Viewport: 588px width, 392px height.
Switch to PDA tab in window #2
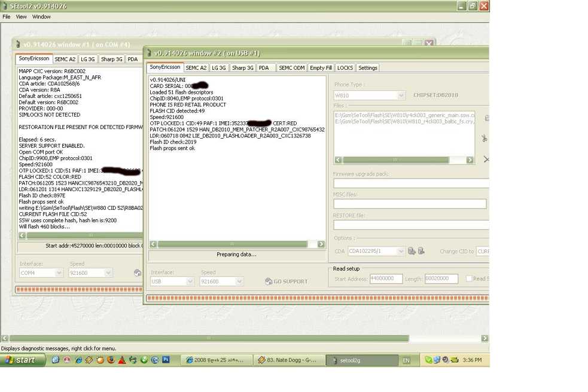point(264,68)
